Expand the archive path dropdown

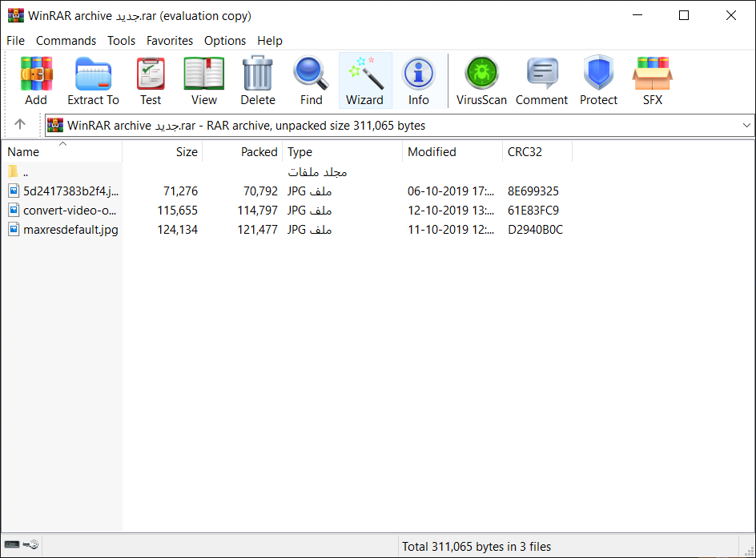click(746, 125)
